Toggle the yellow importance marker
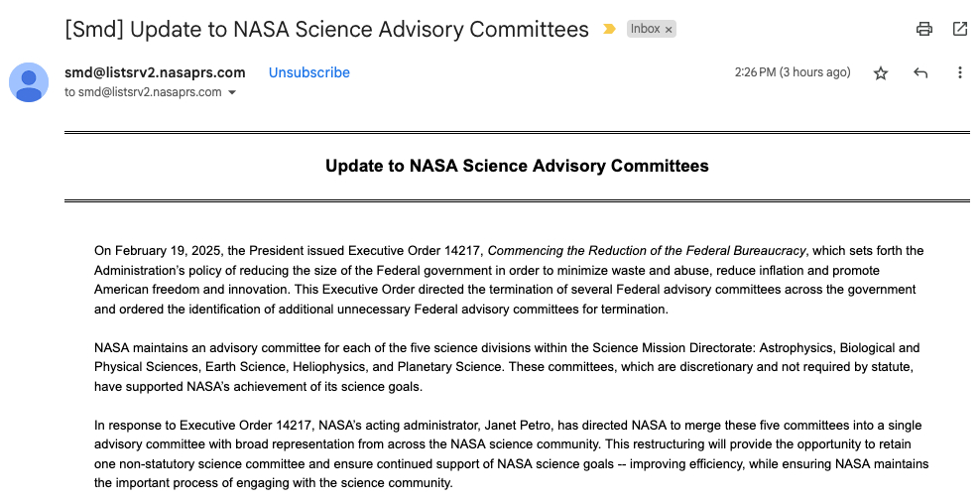980x501 pixels. tap(609, 30)
